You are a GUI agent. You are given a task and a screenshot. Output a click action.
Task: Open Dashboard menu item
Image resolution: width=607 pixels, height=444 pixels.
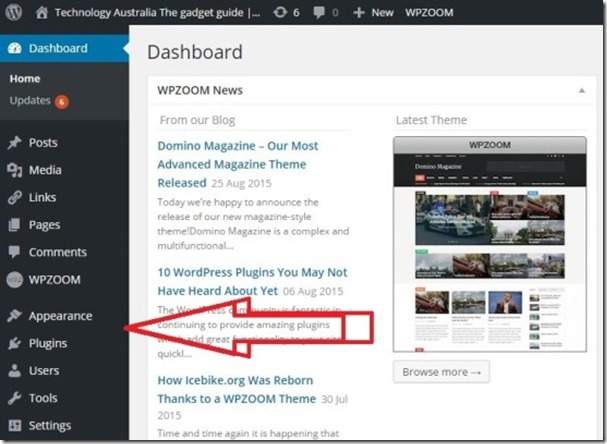click(64, 48)
